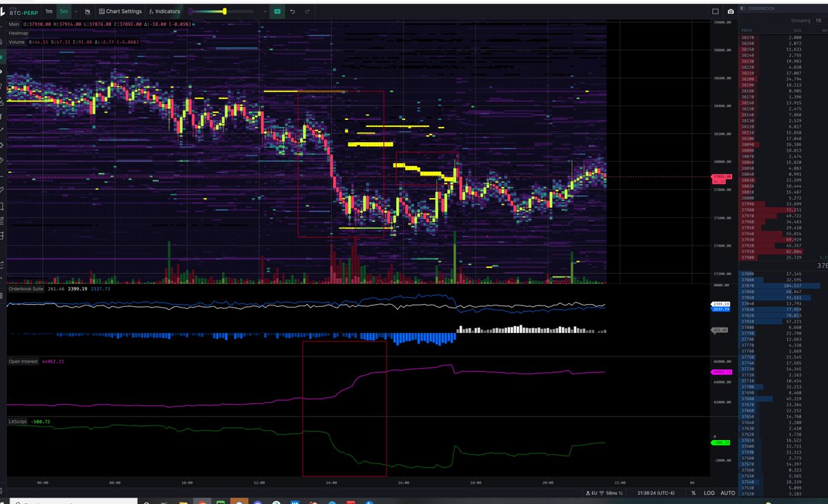Click ask price 38230 row in orderbook

(x=783, y=61)
